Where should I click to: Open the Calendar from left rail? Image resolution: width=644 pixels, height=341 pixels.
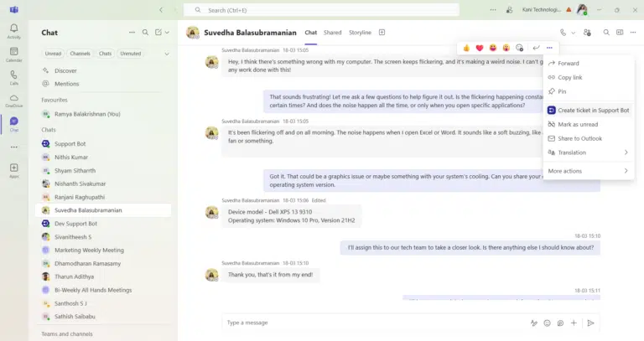click(x=13, y=54)
